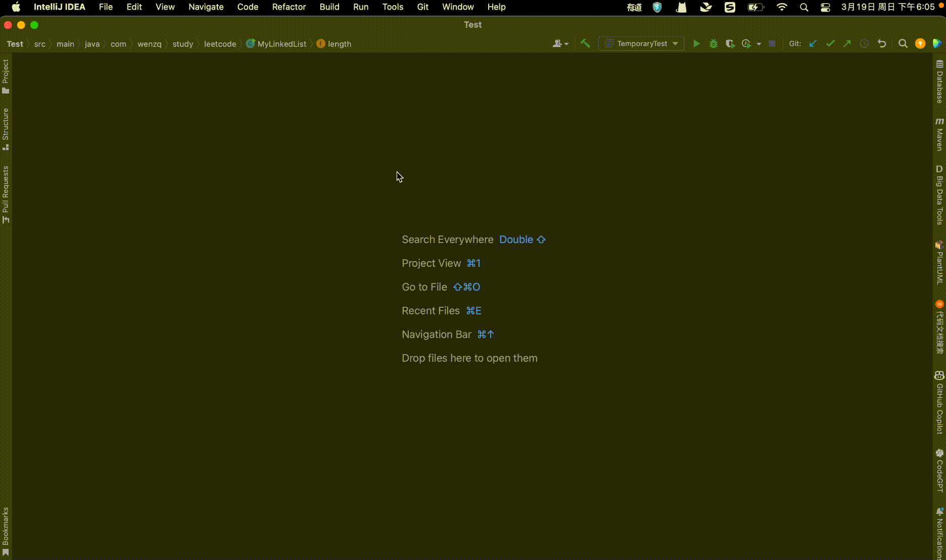Expand the run-with-profiler dropdown arrow
The image size is (946, 560).
pyautogui.click(x=759, y=43)
